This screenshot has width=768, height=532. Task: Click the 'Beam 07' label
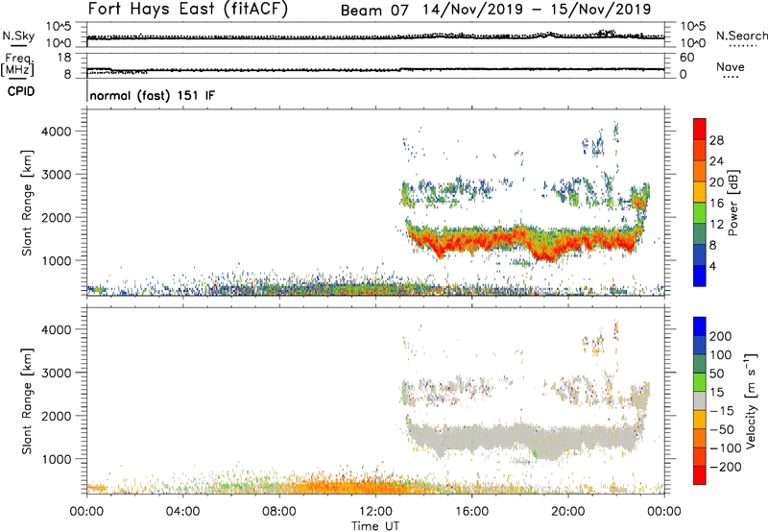(374, 10)
